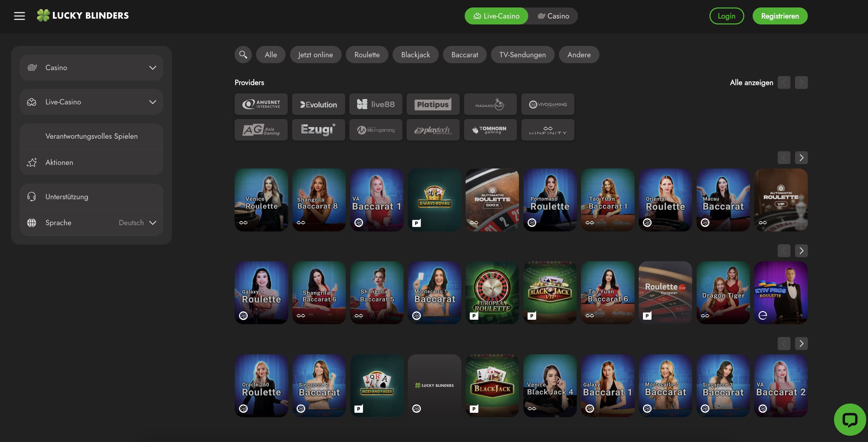Screen dimensions: 868x442
Task: Open the live chat bubble
Action: click(850, 420)
